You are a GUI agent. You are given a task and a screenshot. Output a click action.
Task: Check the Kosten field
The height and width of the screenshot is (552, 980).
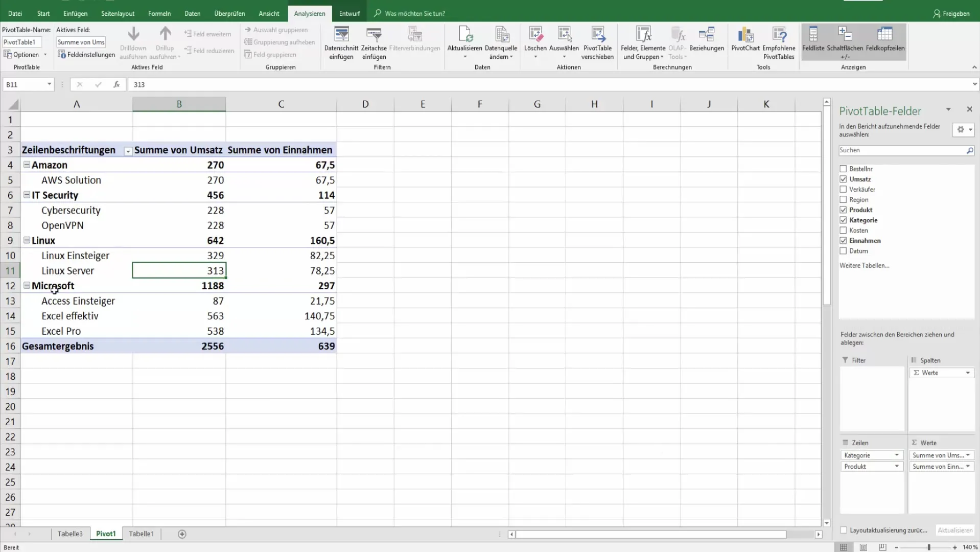click(x=843, y=230)
